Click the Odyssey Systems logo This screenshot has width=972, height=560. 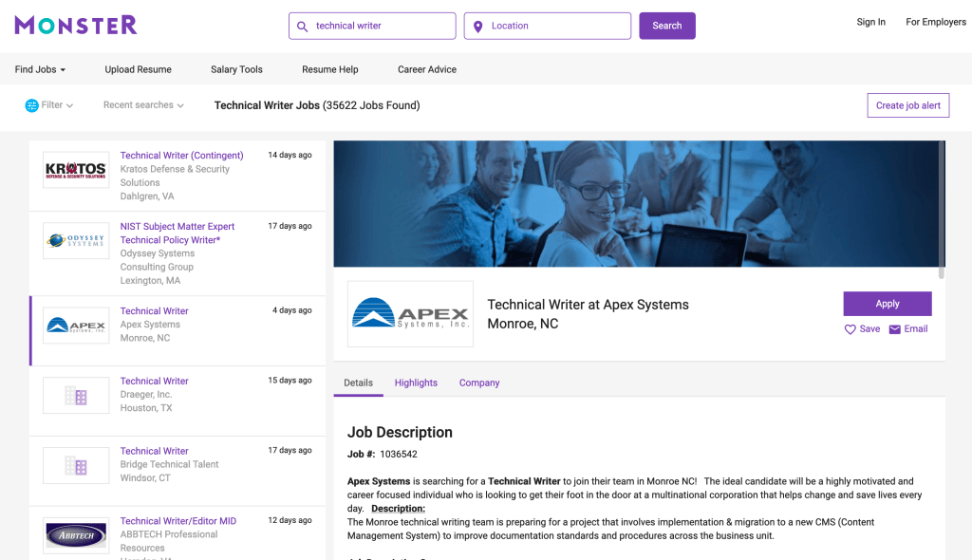point(76,240)
